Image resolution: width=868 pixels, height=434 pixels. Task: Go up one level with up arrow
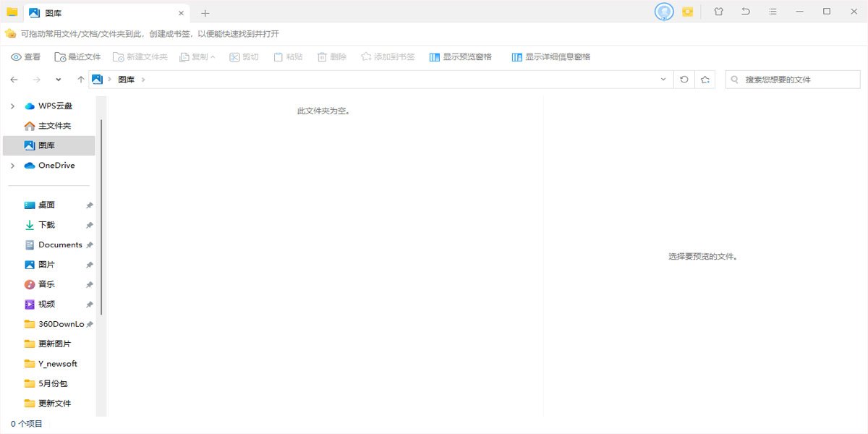pyautogui.click(x=81, y=80)
